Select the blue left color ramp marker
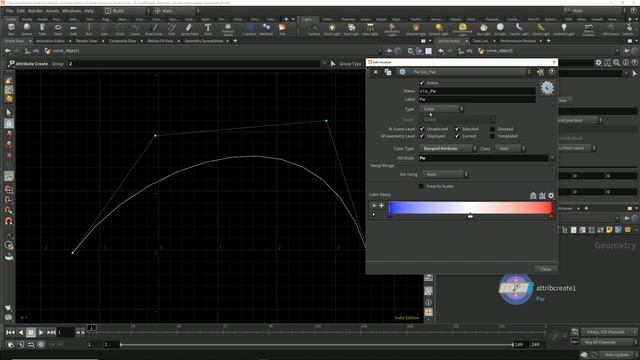The width and height of the screenshot is (640, 360). pyautogui.click(x=390, y=215)
